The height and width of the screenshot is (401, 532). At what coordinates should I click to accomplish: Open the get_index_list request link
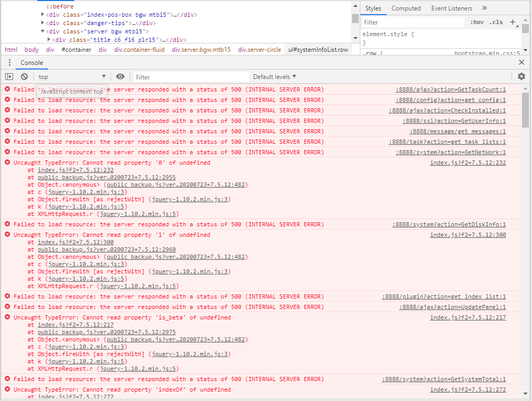[x=444, y=296]
